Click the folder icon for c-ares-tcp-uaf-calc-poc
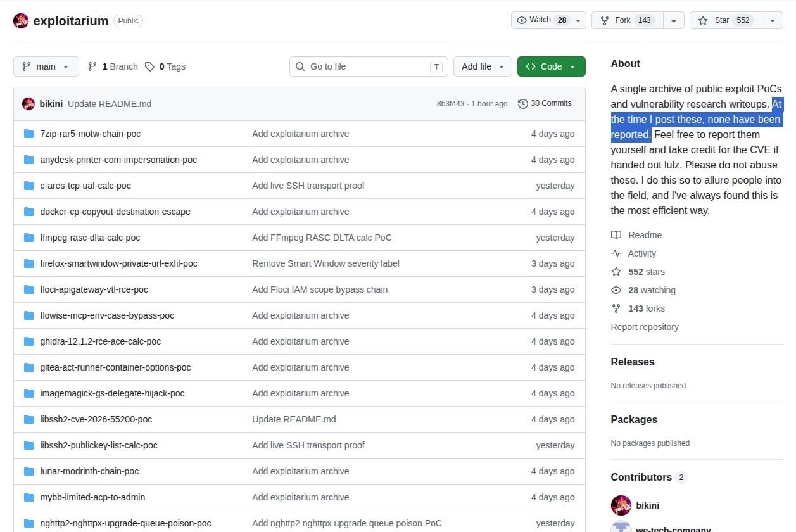The height and width of the screenshot is (532, 796). click(x=28, y=186)
